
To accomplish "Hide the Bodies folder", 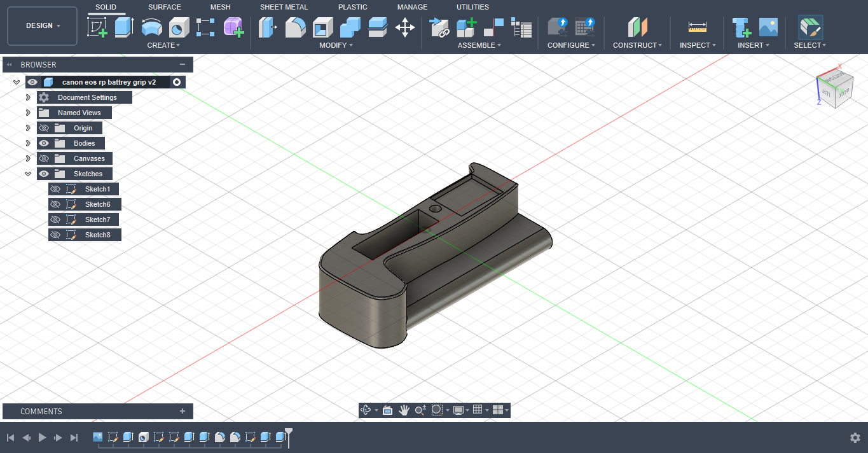I will click(x=44, y=143).
